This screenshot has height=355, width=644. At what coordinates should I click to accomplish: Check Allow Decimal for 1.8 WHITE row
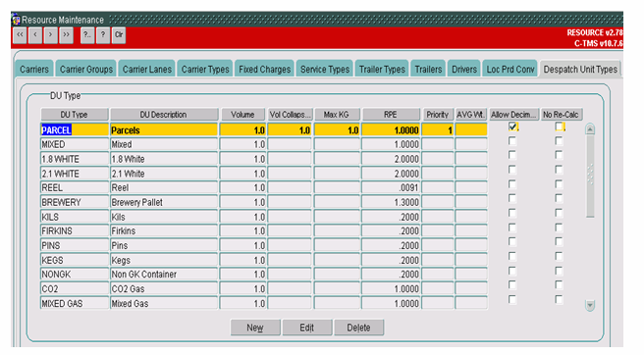pos(512,155)
